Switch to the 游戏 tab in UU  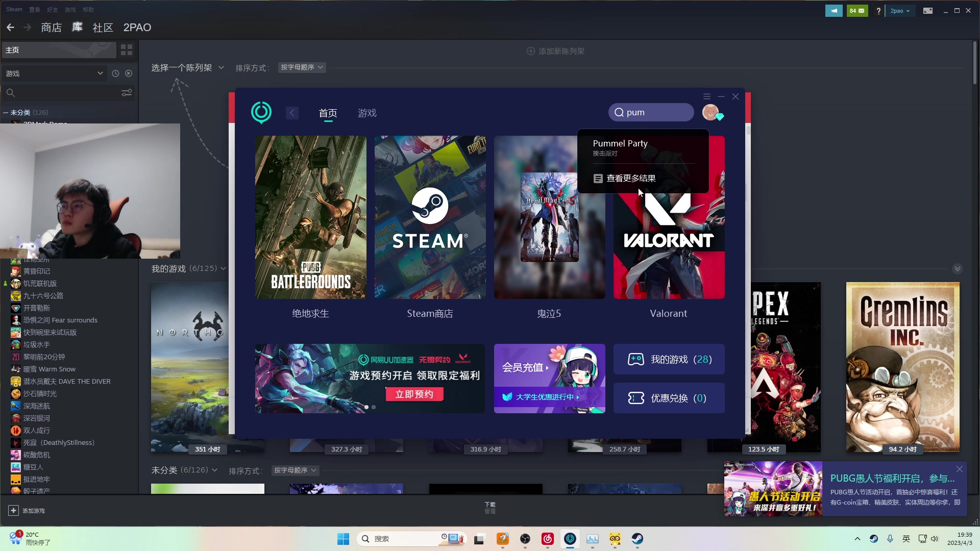tap(367, 113)
